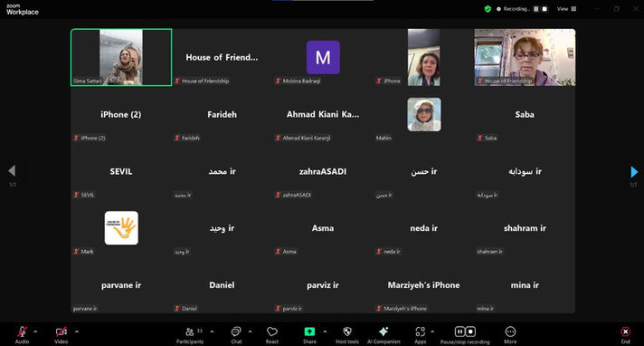The height and width of the screenshot is (346, 644).
Task: Start camera with the Video icon
Action: [x=62, y=332]
